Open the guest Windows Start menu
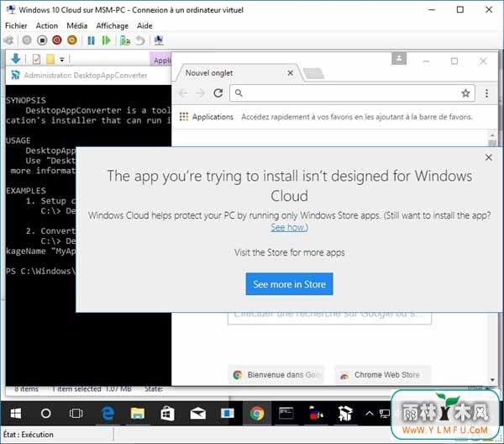Screen dimensions: 504x444 (x=15, y=413)
